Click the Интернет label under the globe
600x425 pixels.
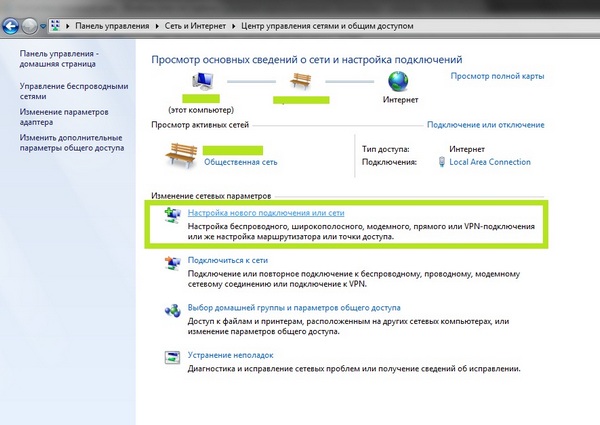[x=400, y=99]
